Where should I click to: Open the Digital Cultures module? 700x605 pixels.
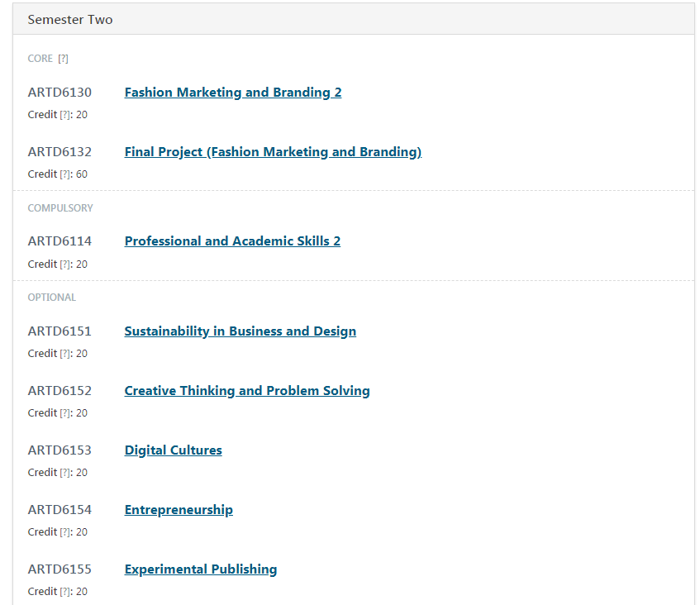click(x=173, y=450)
